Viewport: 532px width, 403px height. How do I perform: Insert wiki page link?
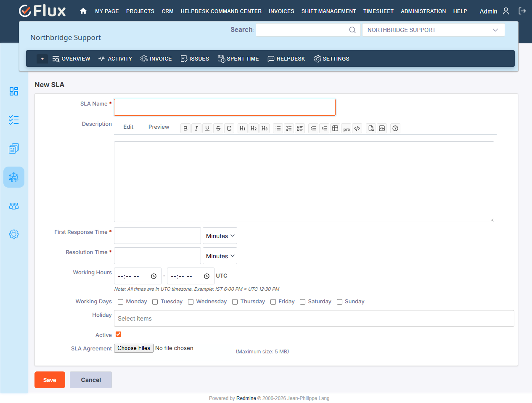click(371, 128)
